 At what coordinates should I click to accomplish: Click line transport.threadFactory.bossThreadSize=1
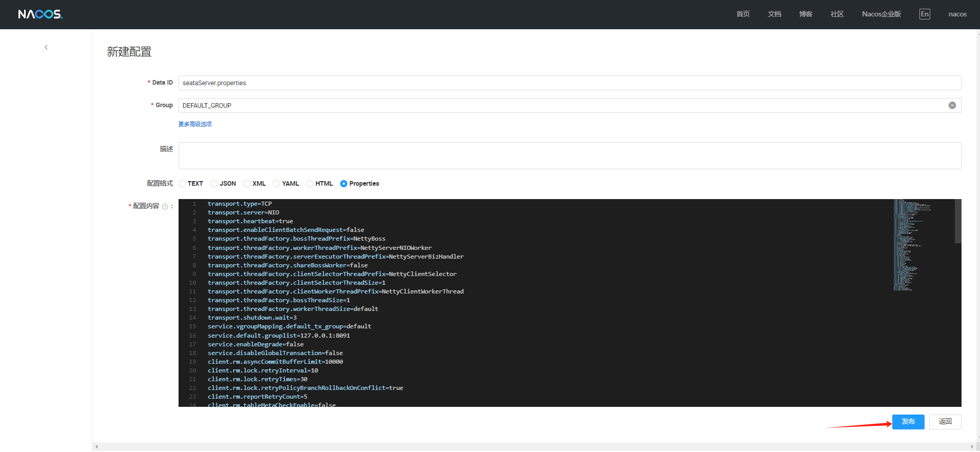coord(279,300)
